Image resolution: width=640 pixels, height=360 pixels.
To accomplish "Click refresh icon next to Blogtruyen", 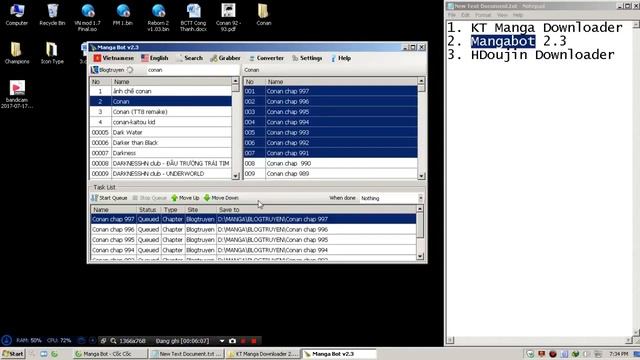I will [x=130, y=70].
